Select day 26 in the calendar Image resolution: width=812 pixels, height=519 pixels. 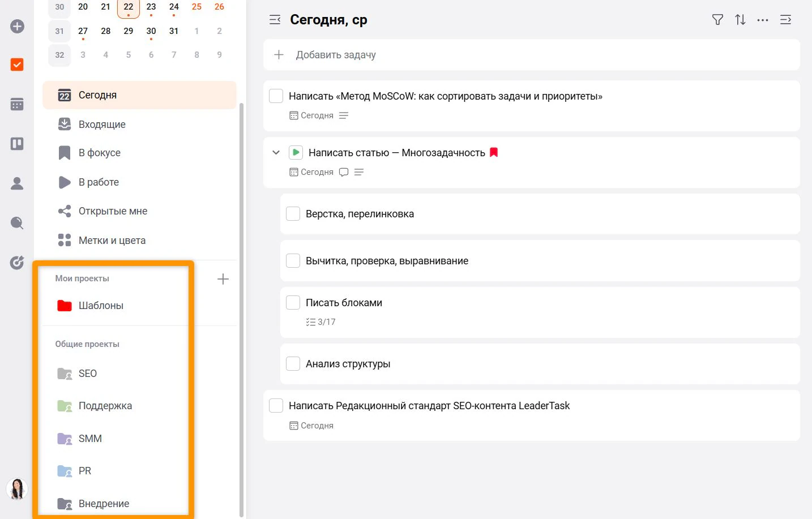point(219,7)
